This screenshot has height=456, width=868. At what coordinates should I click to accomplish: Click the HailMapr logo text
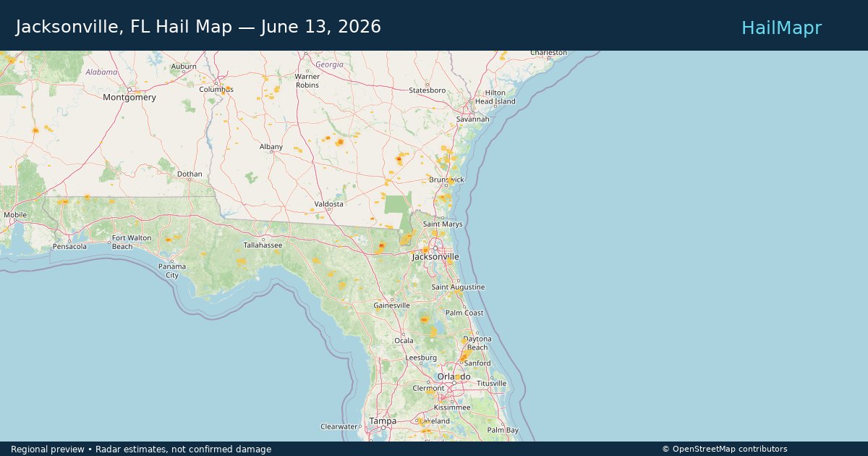(x=781, y=28)
